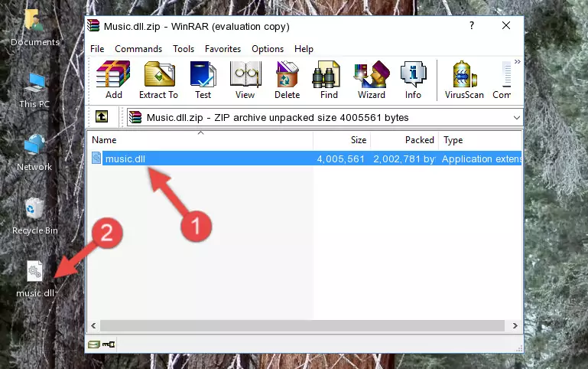Click the horizontal scrollbar right arrow
Screen dimensions: 588x369
click(x=515, y=326)
